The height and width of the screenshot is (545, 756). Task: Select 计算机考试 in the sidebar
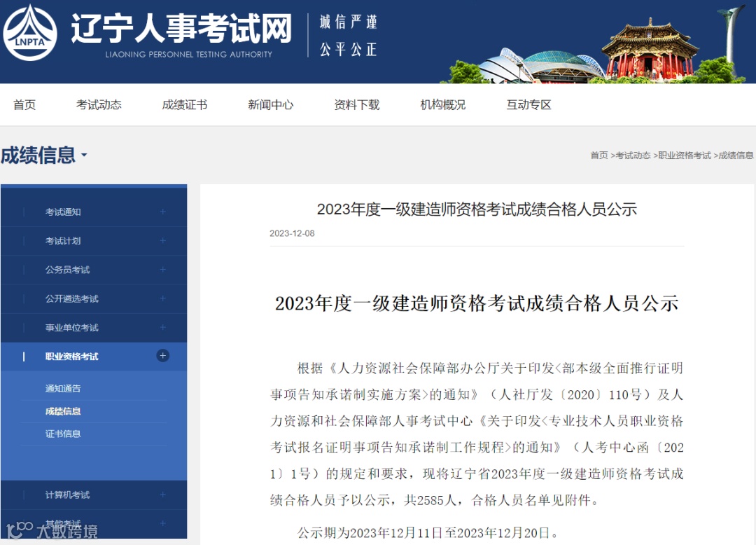pyautogui.click(x=67, y=495)
